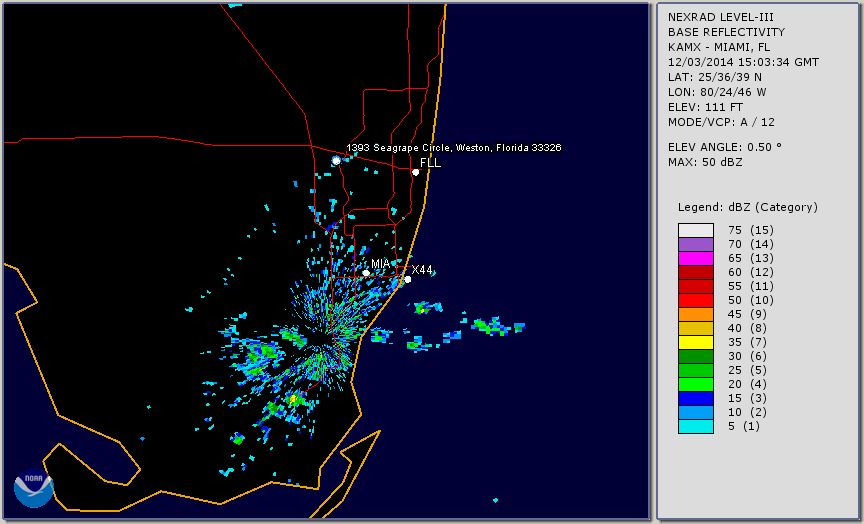Select the 60 dBZ dark red swatch
Viewport: 864px width, 524px height.
(x=696, y=272)
